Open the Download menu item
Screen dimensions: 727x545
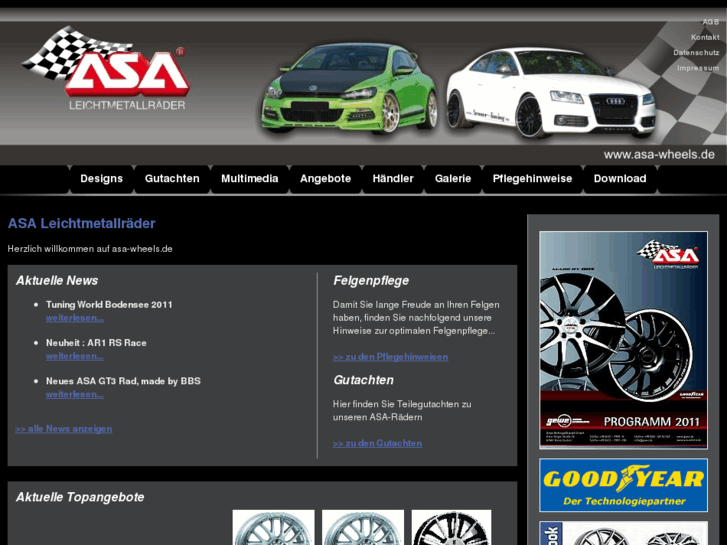(620, 179)
